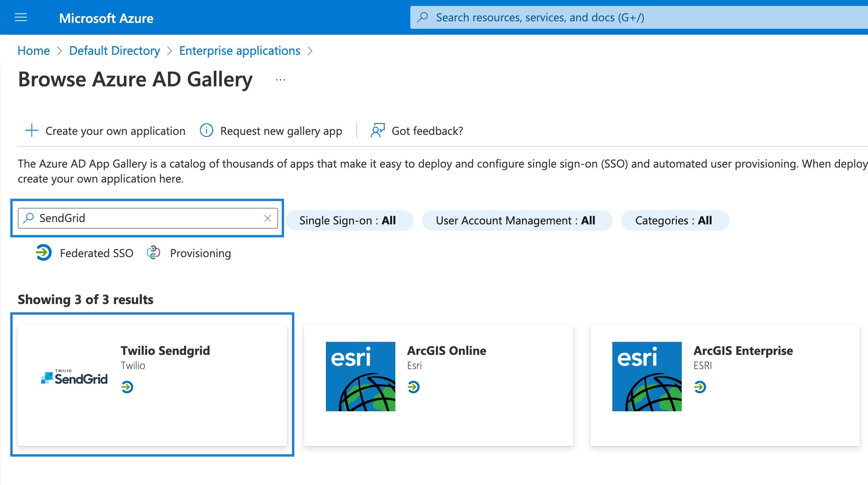The width and height of the screenshot is (868, 485).
Task: Open the Single Sign-on : All filter
Action: tap(350, 220)
